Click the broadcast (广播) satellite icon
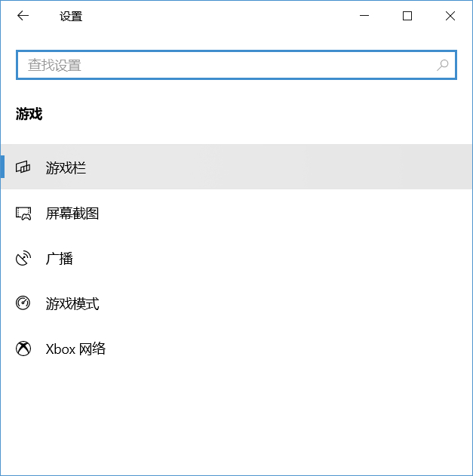This screenshot has height=476, width=473. [23, 259]
